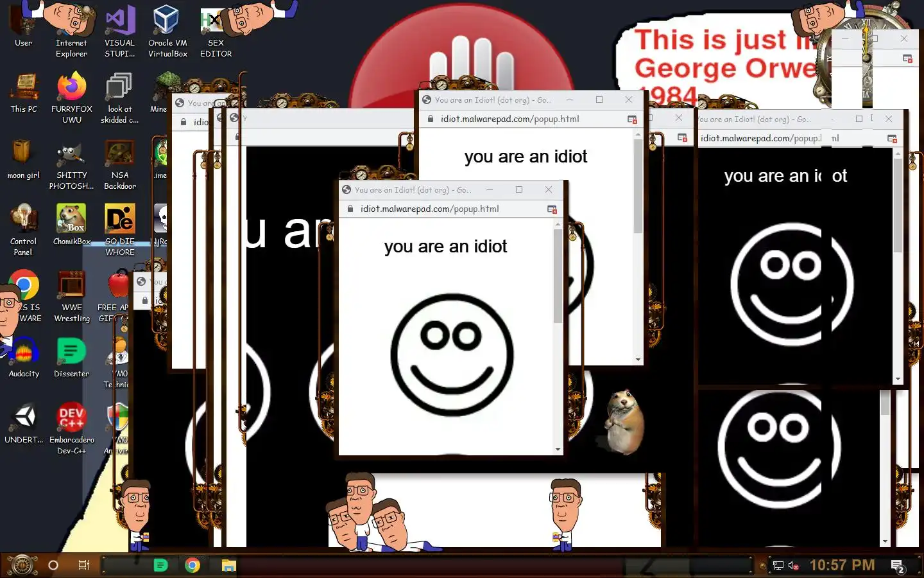The width and height of the screenshot is (924, 578).
Task: Switch to Chrome from the taskbar
Action: [193, 565]
